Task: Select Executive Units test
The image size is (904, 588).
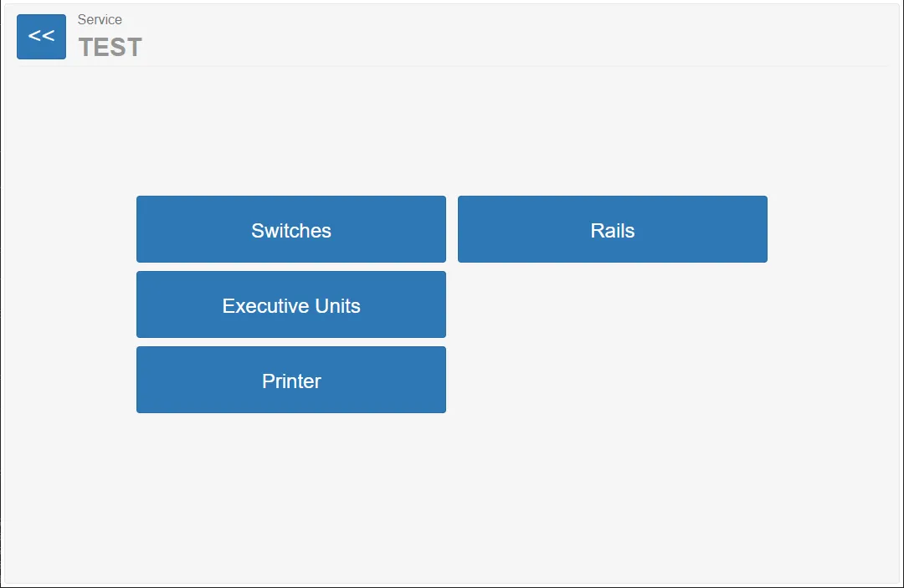Action: coord(291,304)
